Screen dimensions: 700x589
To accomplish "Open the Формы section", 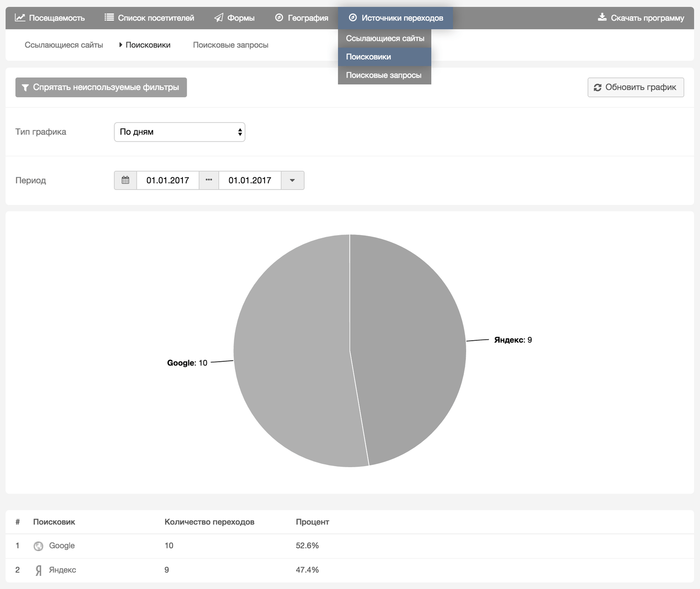I will 234,18.
